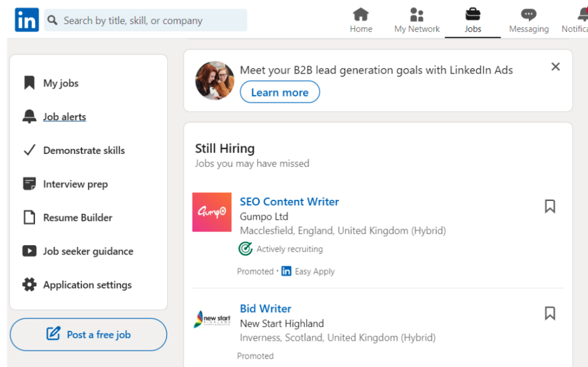Click the My jobs bookmark icon
Screen dimensions: 588x367
click(29, 83)
